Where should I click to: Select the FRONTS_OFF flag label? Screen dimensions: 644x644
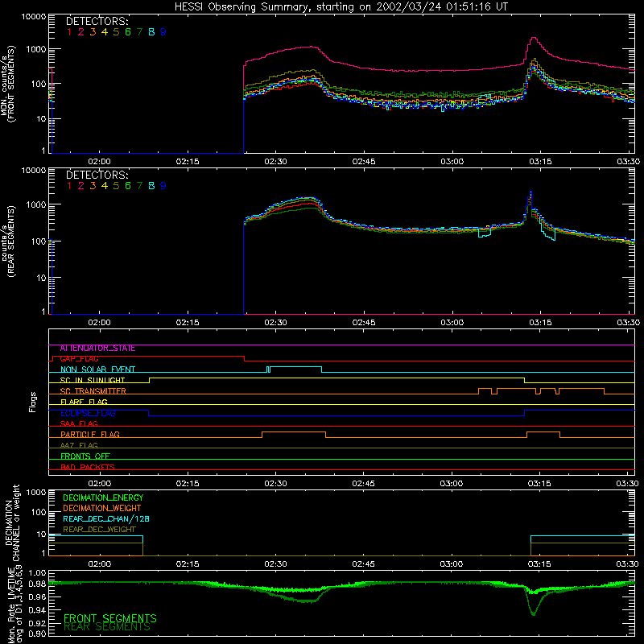tap(85, 456)
